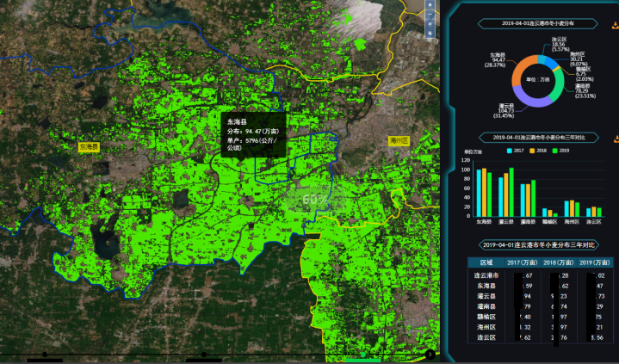
Task: Toggle the 2017 legend series
Action: (515, 151)
